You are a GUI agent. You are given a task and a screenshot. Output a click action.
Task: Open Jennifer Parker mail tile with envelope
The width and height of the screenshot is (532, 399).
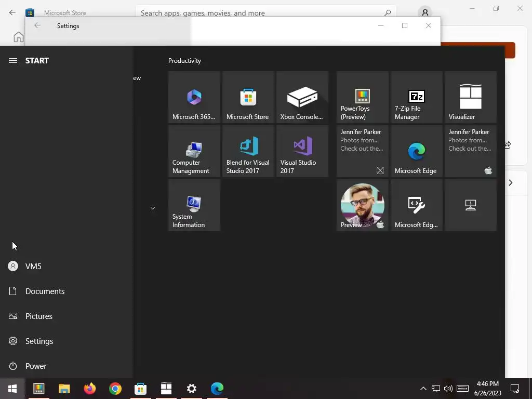[x=362, y=151]
